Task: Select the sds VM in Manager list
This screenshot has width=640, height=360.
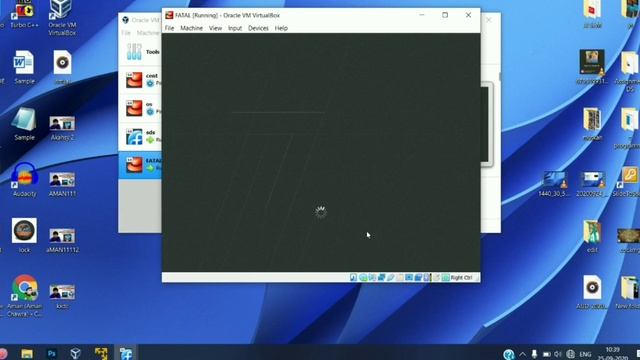Action: (x=140, y=136)
